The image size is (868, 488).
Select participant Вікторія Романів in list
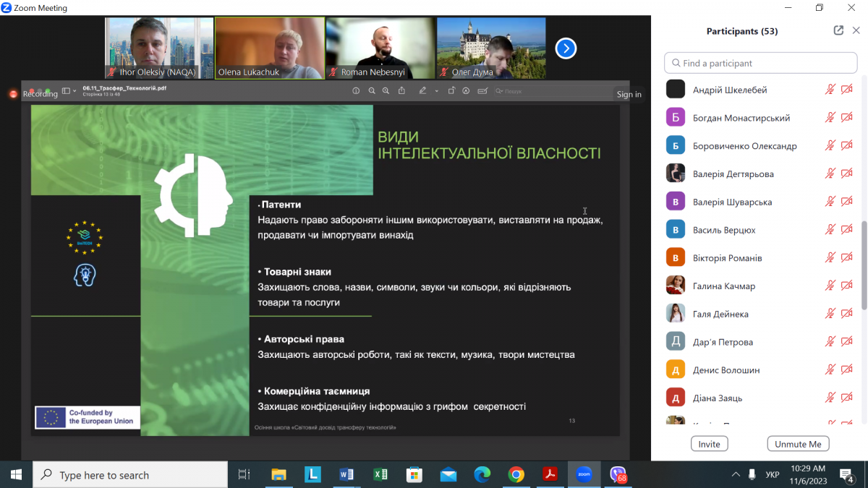[727, 258]
